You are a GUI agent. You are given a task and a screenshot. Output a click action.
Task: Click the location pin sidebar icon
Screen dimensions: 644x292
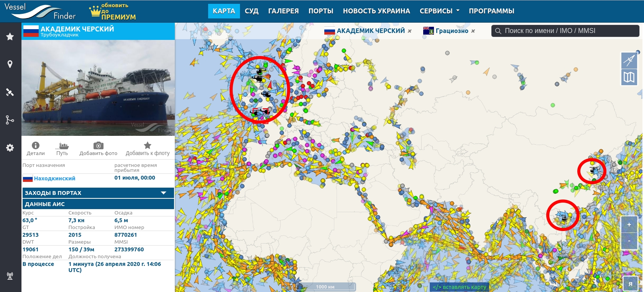coord(10,64)
